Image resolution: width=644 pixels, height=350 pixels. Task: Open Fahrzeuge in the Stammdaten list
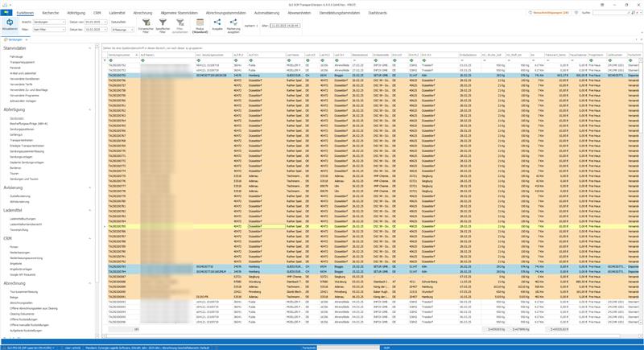[16, 56]
